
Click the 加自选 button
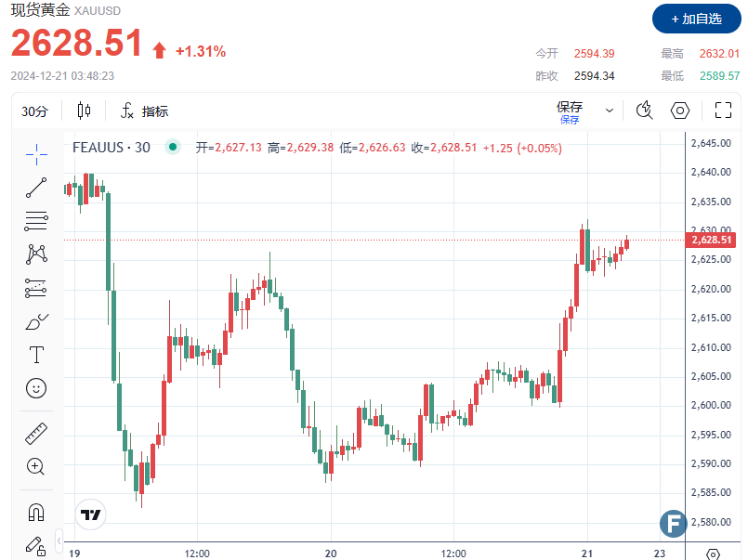[696, 19]
